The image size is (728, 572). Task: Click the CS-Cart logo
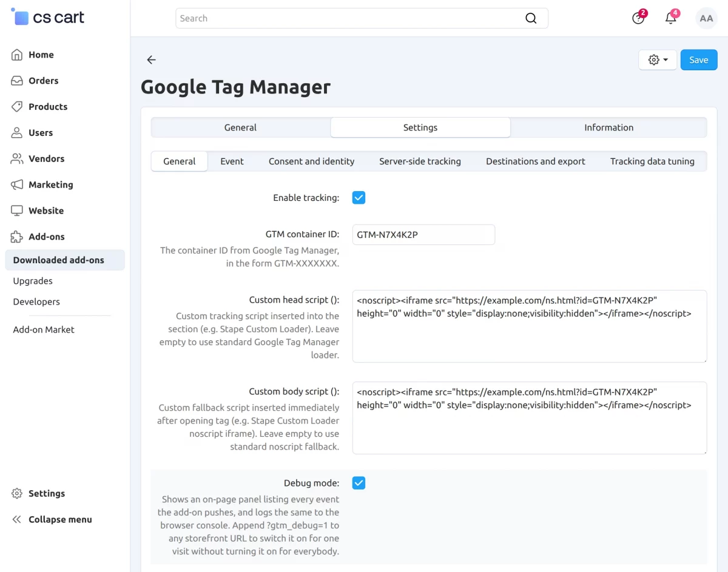point(48,17)
